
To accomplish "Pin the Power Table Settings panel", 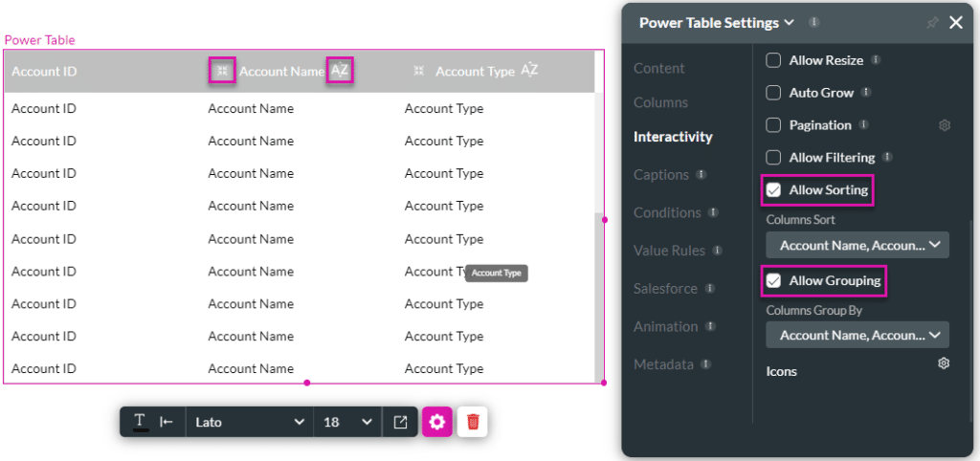I will [932, 23].
